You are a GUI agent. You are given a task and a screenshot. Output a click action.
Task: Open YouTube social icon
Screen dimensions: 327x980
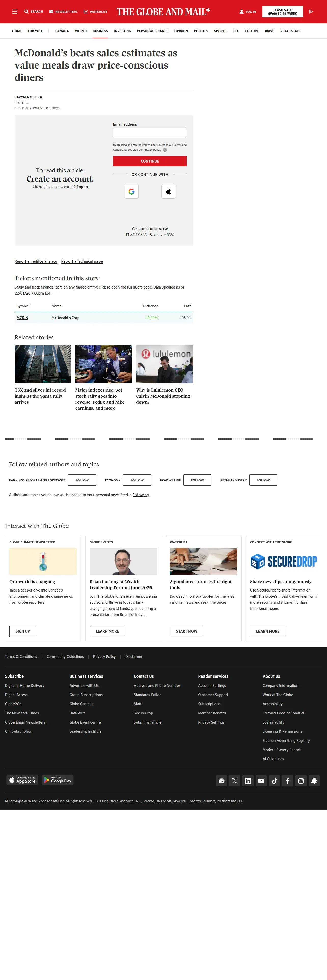click(261, 781)
